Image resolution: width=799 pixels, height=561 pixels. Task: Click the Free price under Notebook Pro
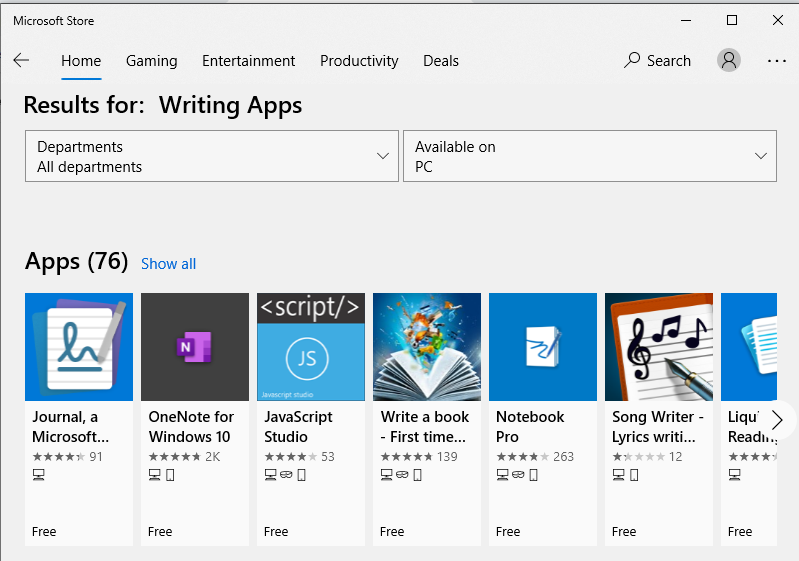(x=508, y=531)
